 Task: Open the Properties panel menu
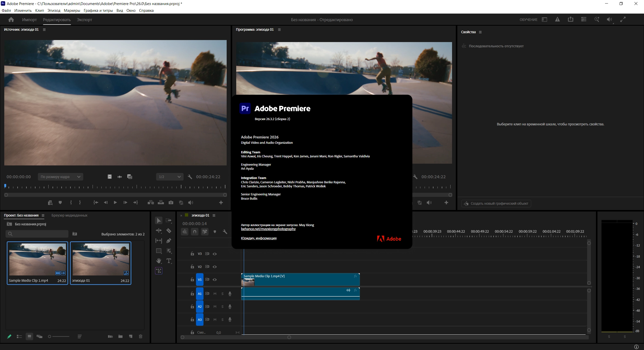(480, 32)
